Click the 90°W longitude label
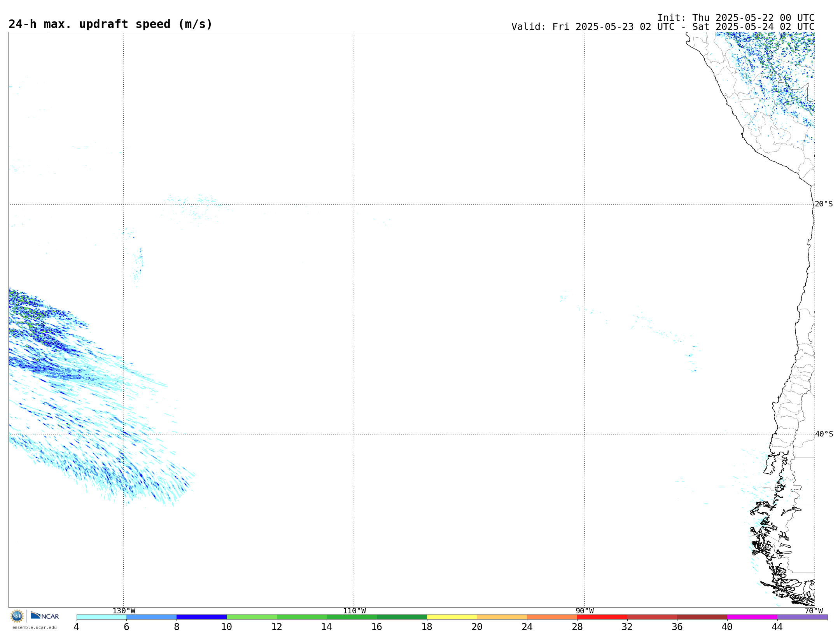 [584, 611]
